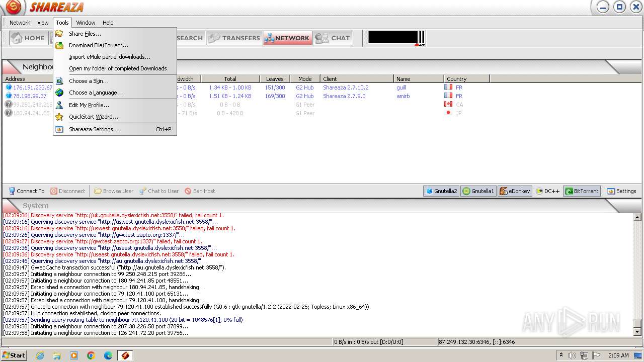Click the Shareaza Settings menu icon

click(x=59, y=129)
